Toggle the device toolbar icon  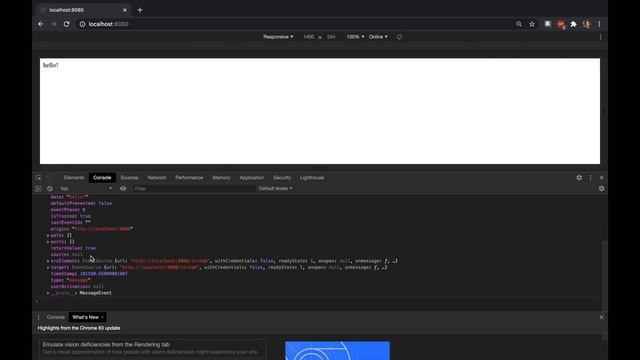coord(49,178)
